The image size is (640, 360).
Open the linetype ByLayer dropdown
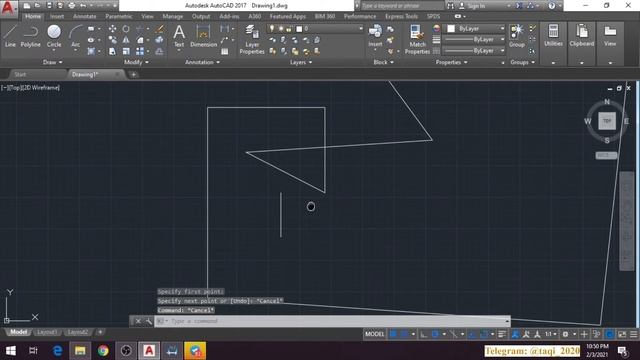[x=474, y=51]
